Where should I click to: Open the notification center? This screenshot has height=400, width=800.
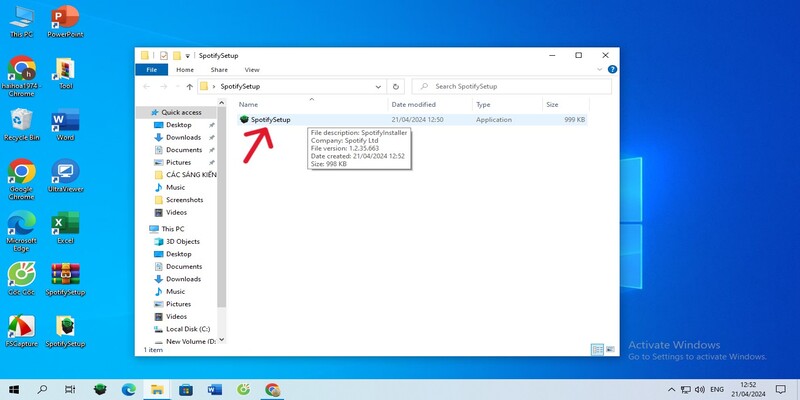click(781, 390)
